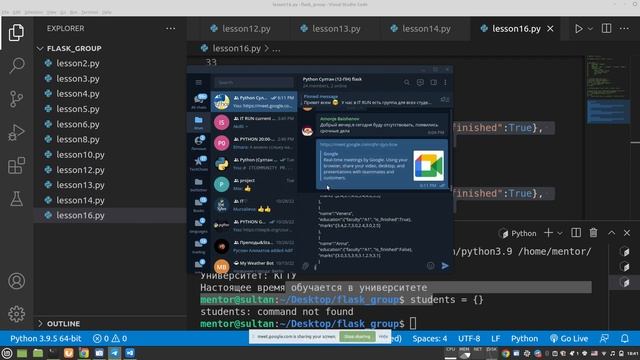This screenshot has width=640, height=360.
Task: Open lesson8.py in the Explorer
Action: [78, 140]
